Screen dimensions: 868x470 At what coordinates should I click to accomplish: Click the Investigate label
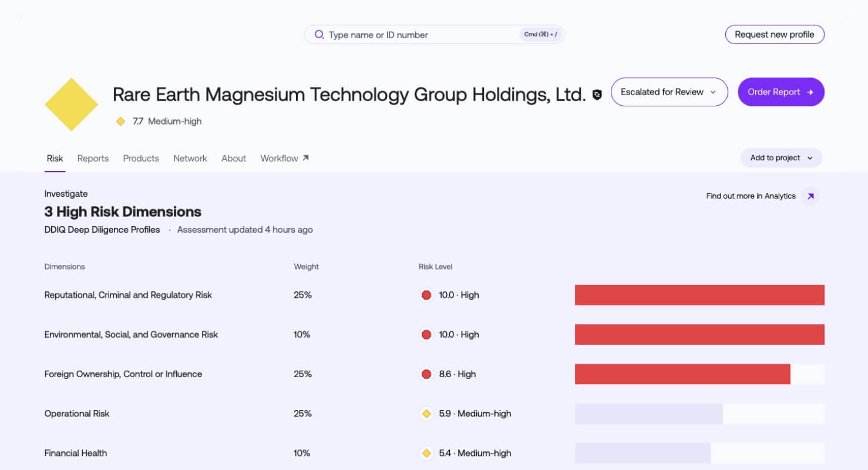[x=66, y=194]
